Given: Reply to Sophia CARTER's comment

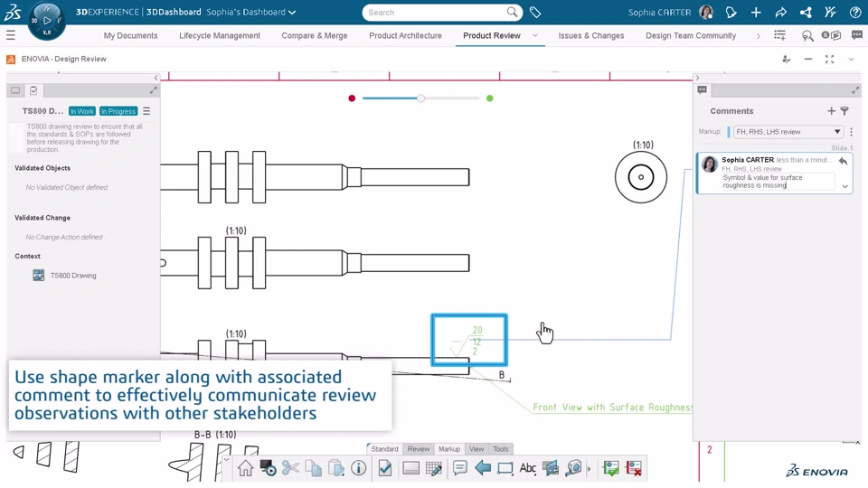Looking at the screenshot, I should pos(843,162).
